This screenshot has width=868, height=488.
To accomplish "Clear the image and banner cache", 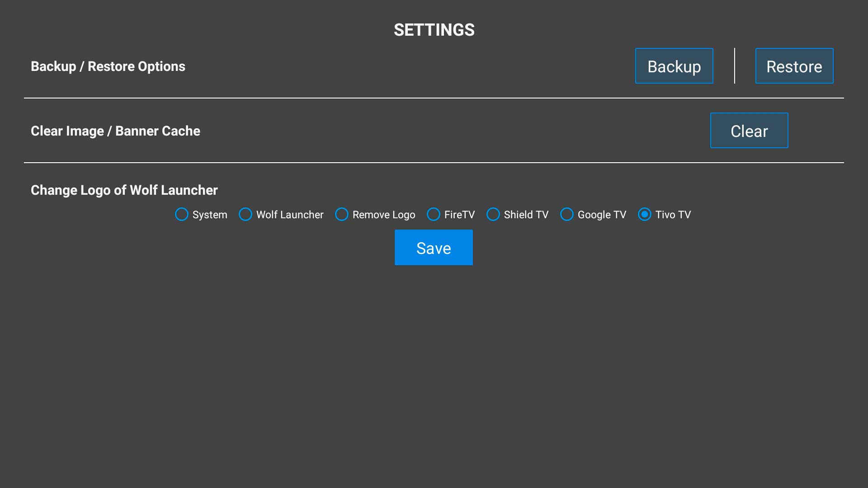I will (x=749, y=131).
